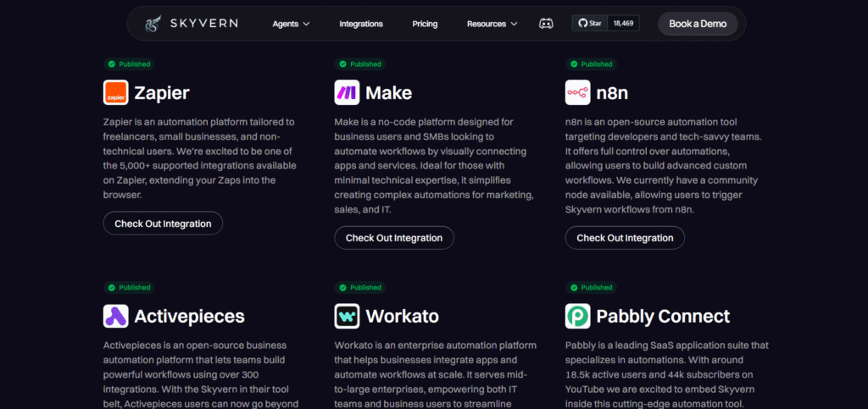
Task: Open the Discord icon link
Action: (546, 24)
